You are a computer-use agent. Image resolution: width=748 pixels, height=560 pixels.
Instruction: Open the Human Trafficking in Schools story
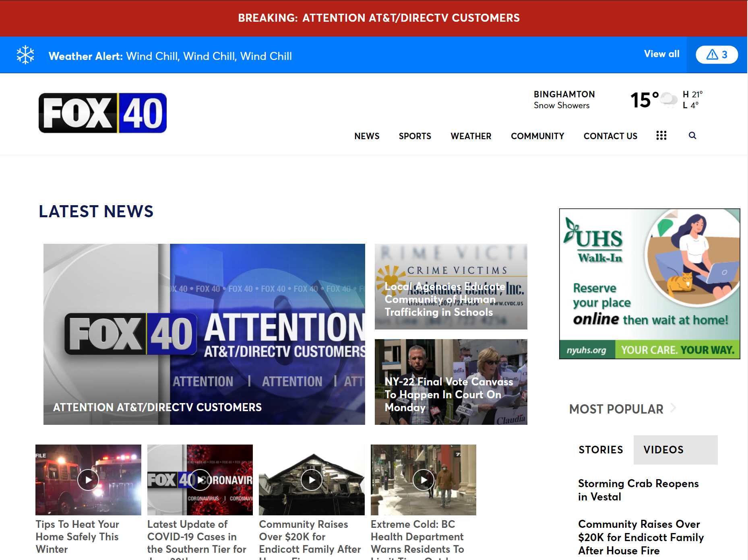tap(451, 286)
